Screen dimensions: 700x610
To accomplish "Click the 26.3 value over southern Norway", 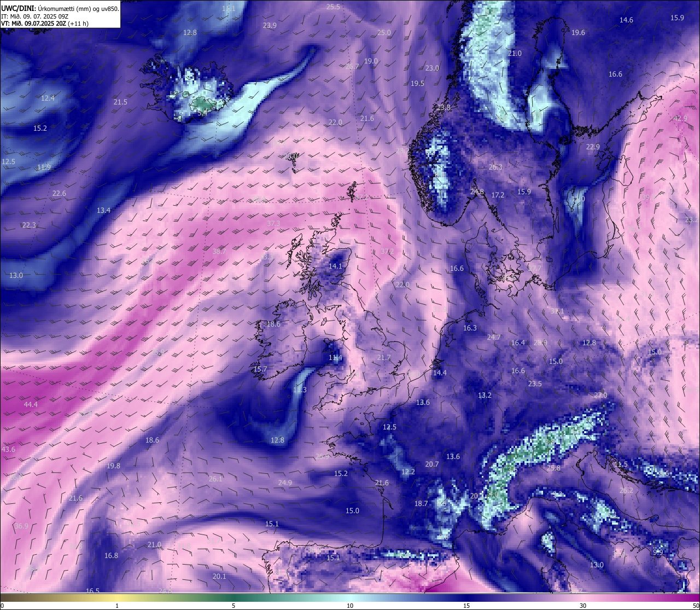I will pyautogui.click(x=495, y=167).
